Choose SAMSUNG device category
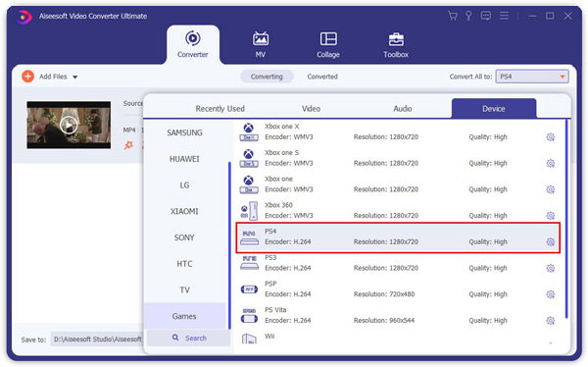The image size is (588, 367). click(184, 132)
